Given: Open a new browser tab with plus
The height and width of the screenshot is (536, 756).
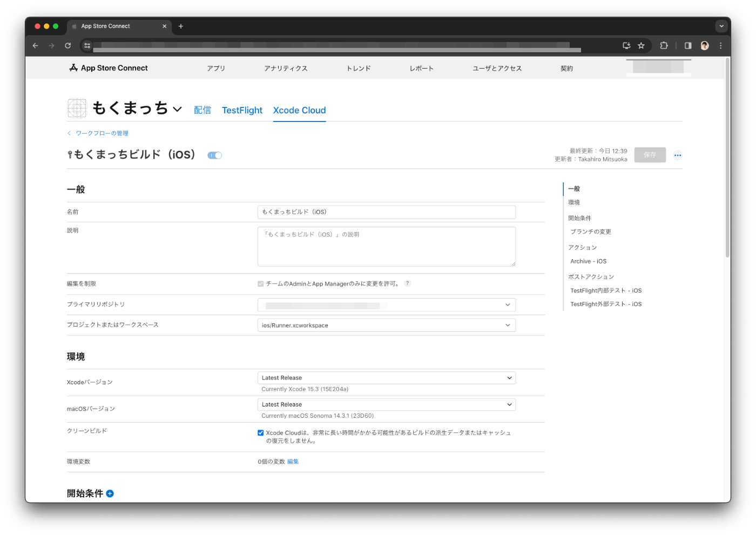Looking at the screenshot, I should click(181, 26).
